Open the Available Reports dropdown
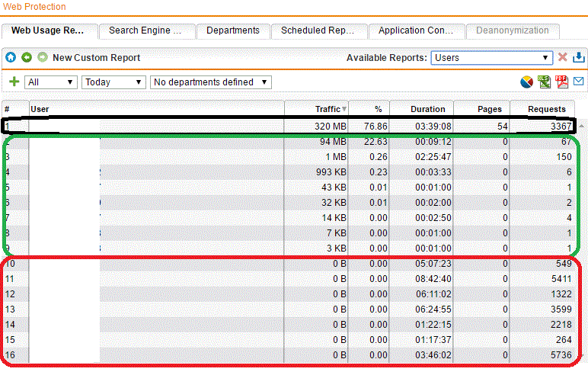Image resolution: width=588 pixels, height=372 pixels. (491, 58)
